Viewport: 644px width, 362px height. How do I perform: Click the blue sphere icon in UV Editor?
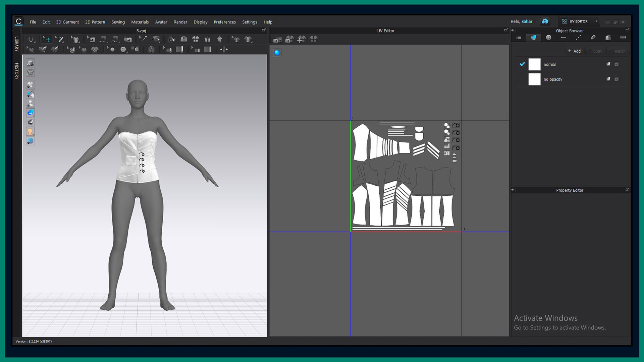point(277,53)
